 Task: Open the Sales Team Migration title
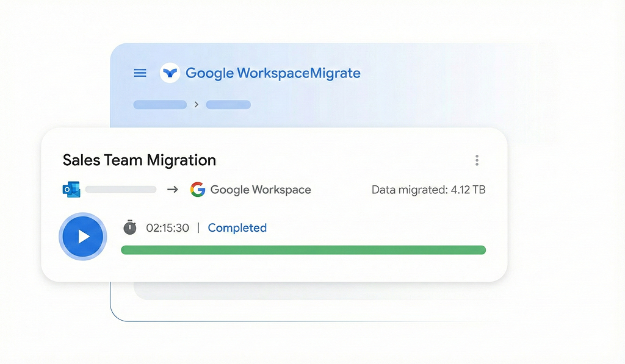click(x=139, y=160)
